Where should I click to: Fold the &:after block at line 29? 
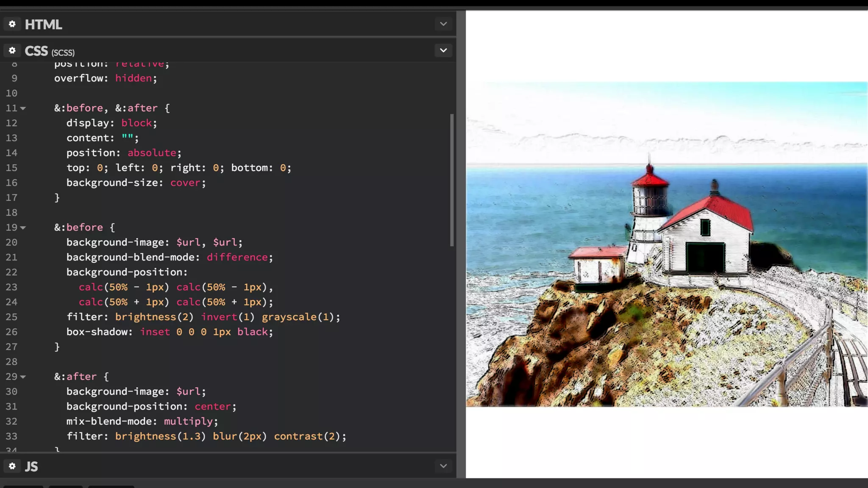coord(23,377)
